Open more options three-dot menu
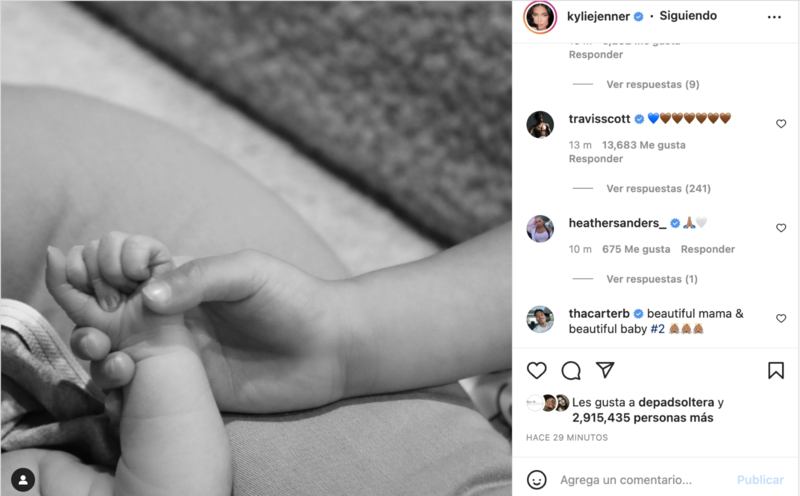The width and height of the screenshot is (800, 496). pos(774,17)
